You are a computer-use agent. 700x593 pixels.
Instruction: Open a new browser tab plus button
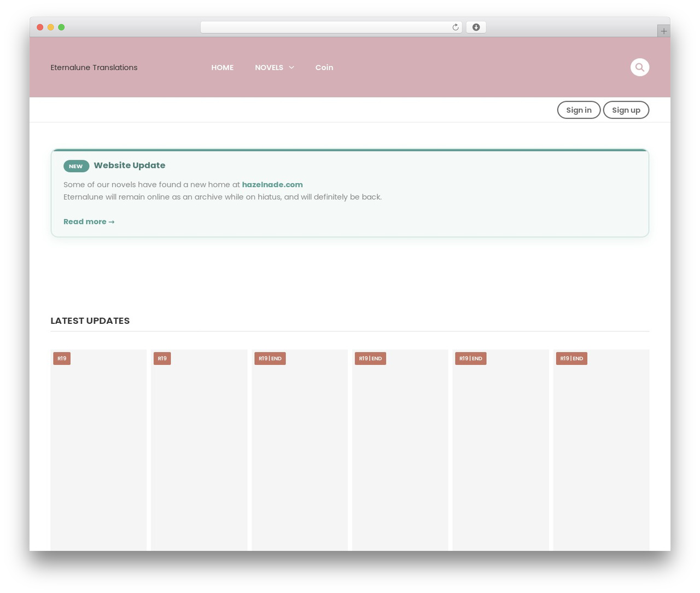[663, 31]
